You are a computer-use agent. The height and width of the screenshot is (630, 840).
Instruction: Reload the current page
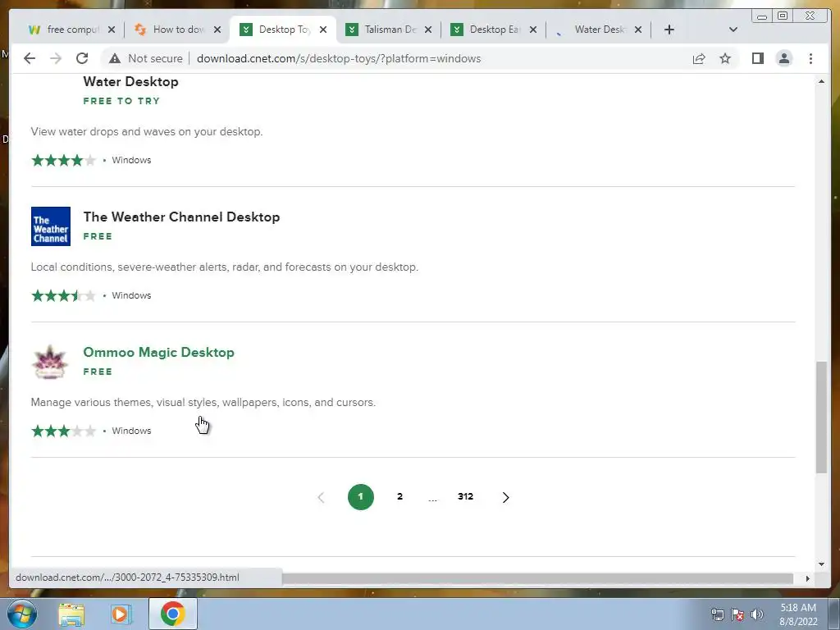point(82,58)
